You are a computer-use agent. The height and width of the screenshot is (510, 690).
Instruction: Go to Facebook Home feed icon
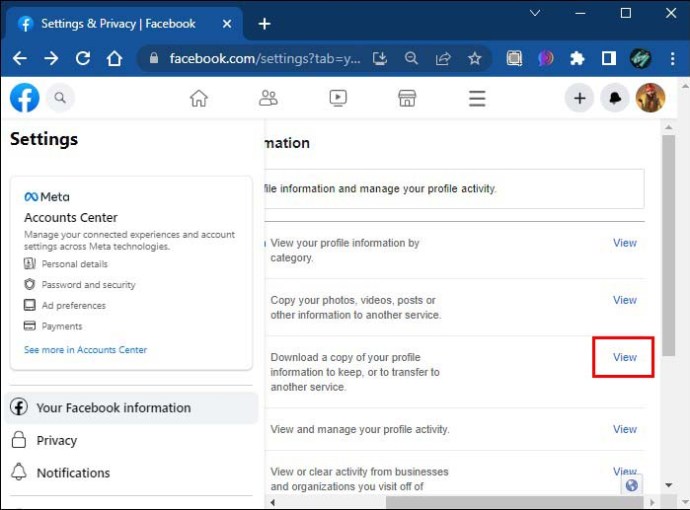click(199, 97)
